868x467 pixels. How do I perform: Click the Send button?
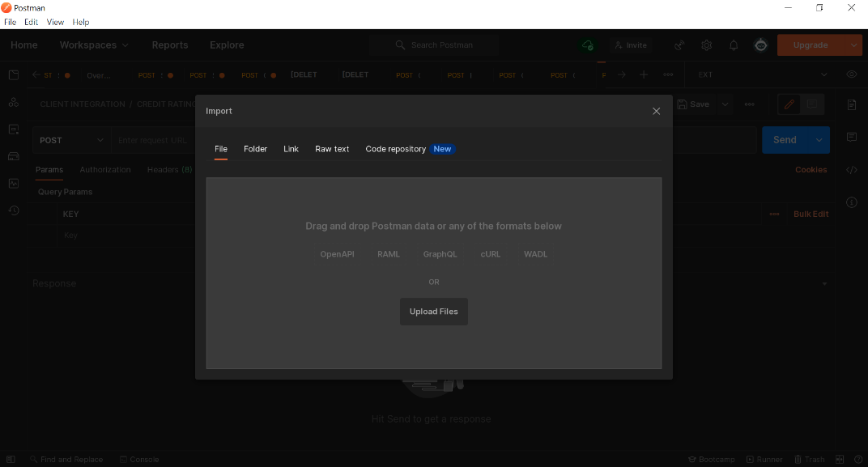coord(785,140)
